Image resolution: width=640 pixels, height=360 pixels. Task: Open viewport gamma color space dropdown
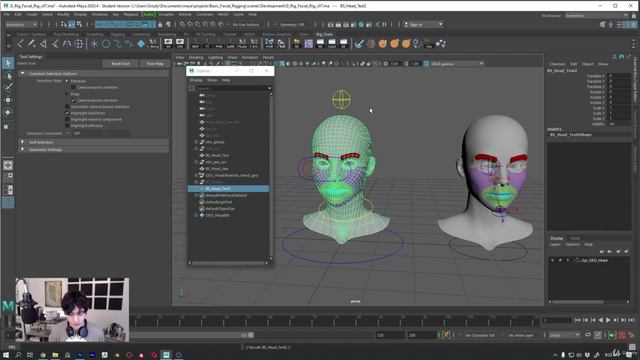click(457, 64)
